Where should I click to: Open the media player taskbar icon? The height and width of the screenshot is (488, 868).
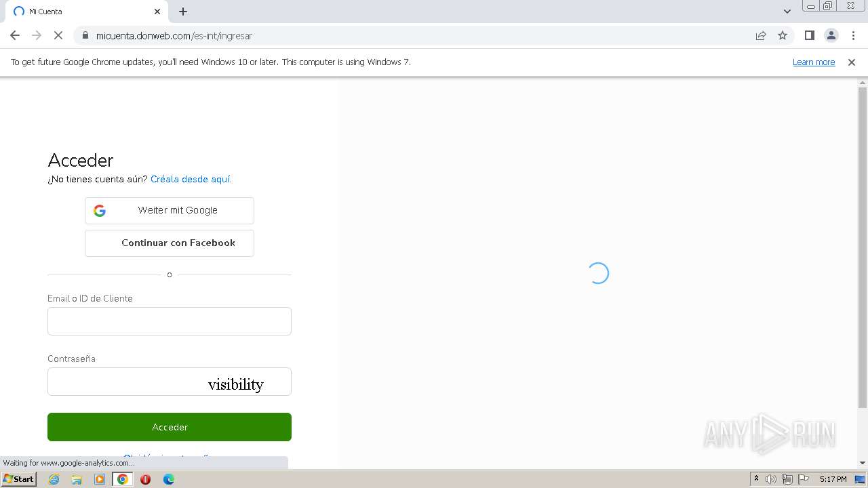click(100, 479)
